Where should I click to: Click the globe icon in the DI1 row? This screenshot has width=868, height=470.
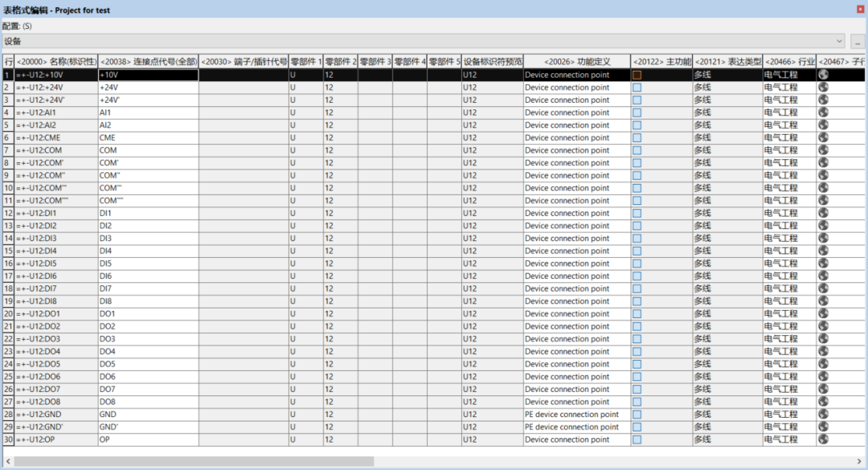coord(823,213)
